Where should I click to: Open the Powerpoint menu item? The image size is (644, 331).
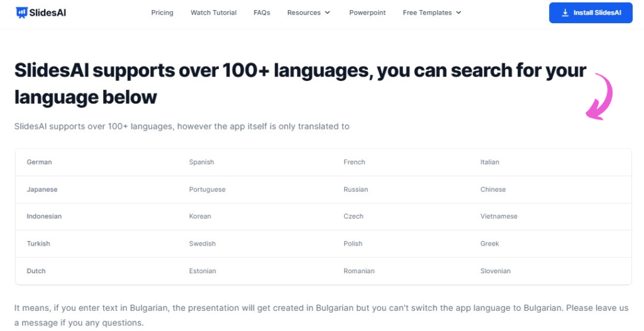tap(367, 13)
